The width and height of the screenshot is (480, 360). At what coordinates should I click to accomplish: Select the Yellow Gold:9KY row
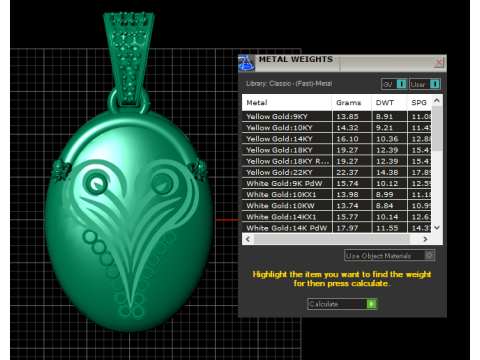pyautogui.click(x=337, y=116)
